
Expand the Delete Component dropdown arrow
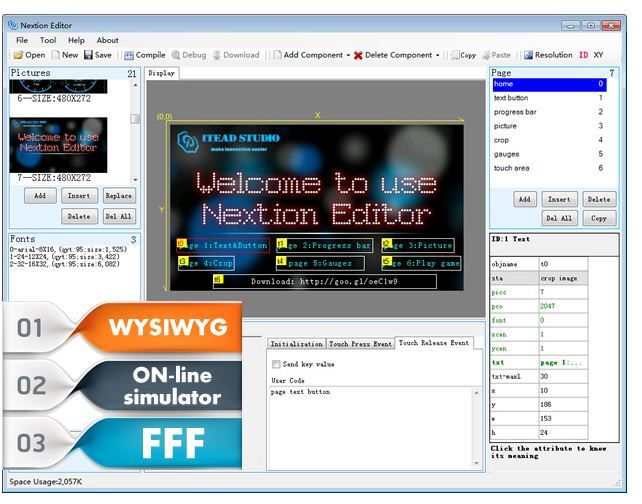[x=437, y=55]
